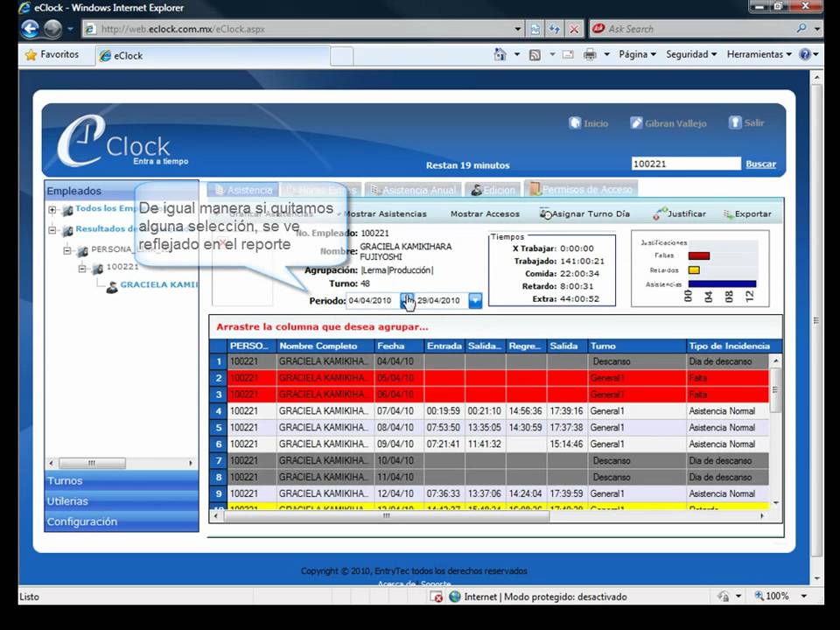
Task: Click the compatibility view icon in address bar
Action: pos(535,29)
